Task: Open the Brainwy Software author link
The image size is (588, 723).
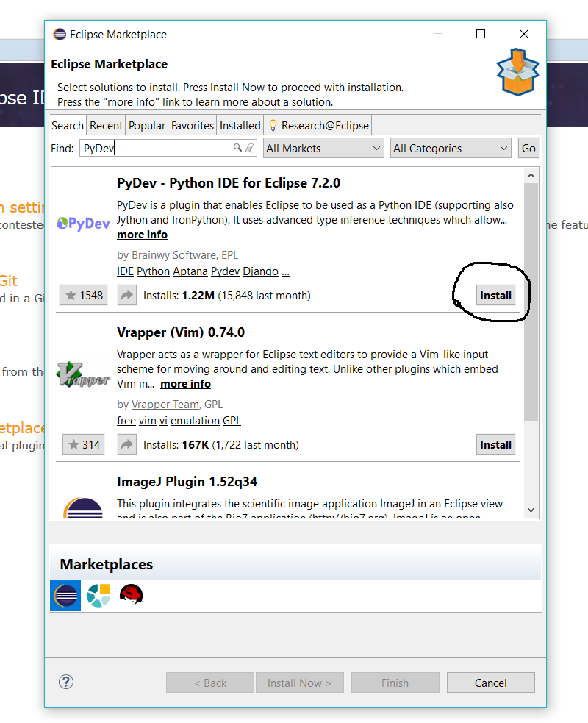Action: (173, 255)
